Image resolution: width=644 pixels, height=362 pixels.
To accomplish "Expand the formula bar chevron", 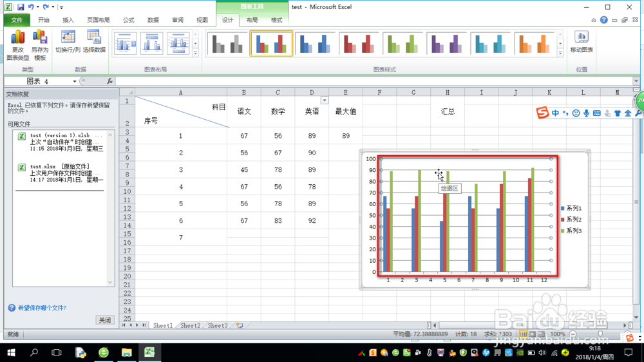I will coord(636,81).
